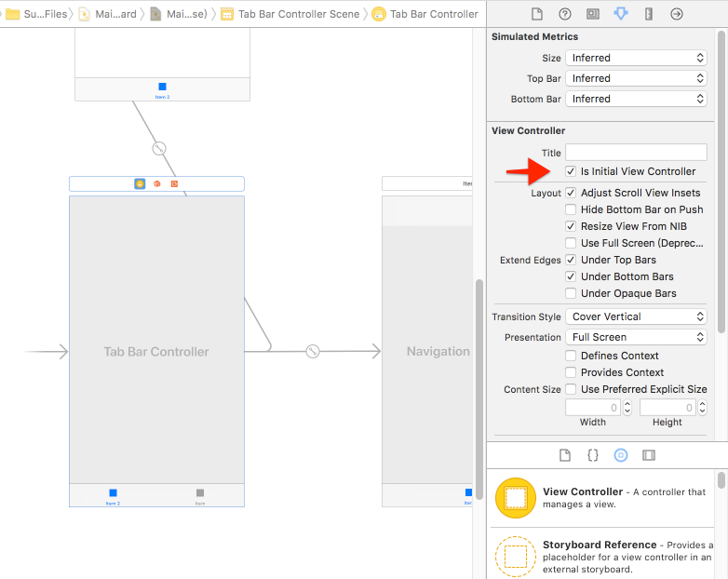The height and width of the screenshot is (579, 728).
Task: Select the Tab Bar Controller scene view
Action: point(156,352)
